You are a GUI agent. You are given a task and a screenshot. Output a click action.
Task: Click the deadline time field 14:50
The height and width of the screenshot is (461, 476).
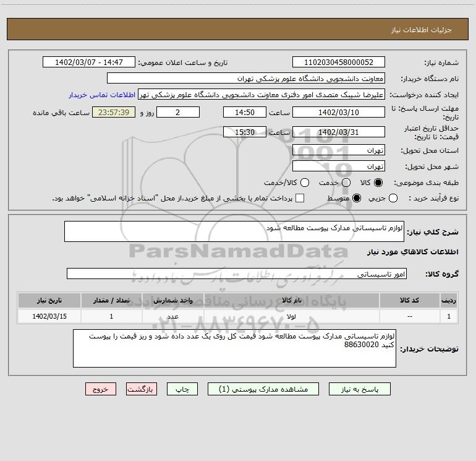(x=245, y=112)
